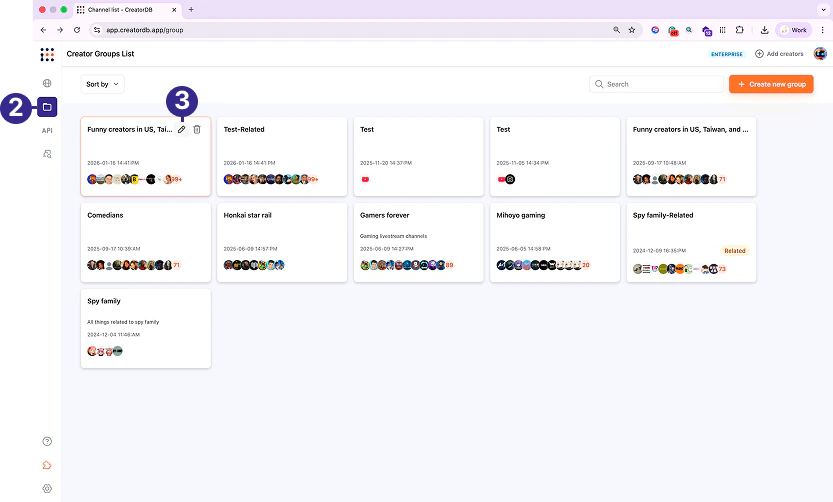Click the Create new group button
Screen dimensions: 833x502
[771, 84]
